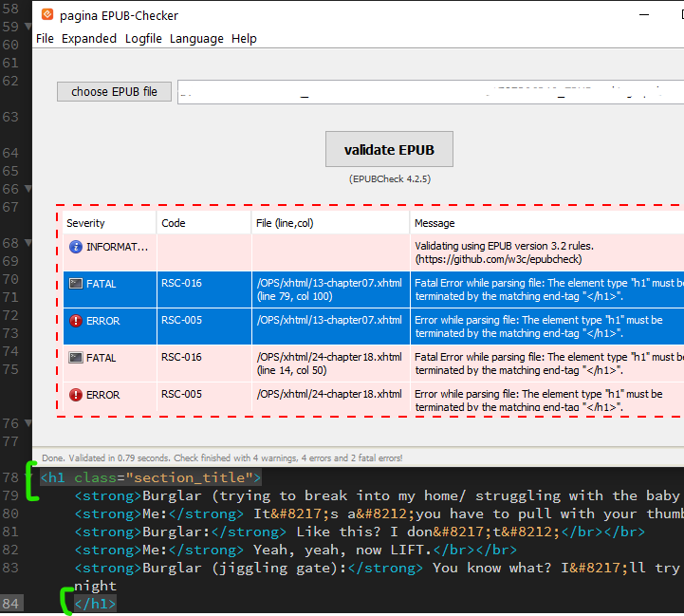The height and width of the screenshot is (616, 684).
Task: Click the Code column header
Action: [204, 223]
